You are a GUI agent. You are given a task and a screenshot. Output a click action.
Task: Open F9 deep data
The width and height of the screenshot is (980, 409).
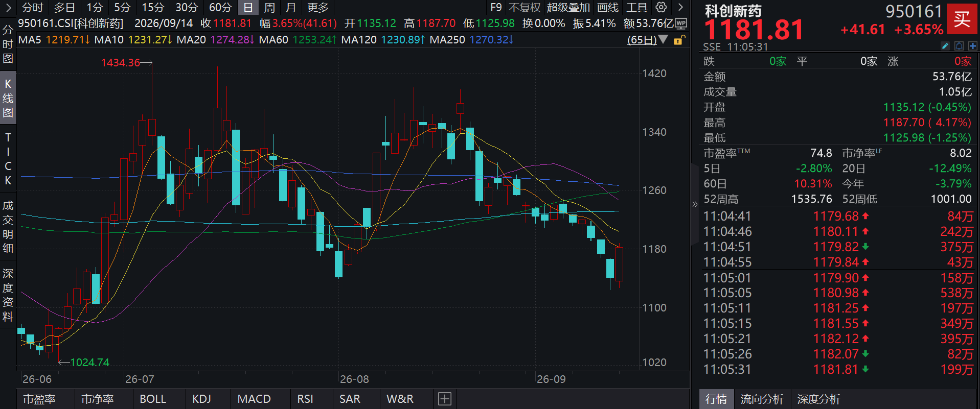coord(496,7)
